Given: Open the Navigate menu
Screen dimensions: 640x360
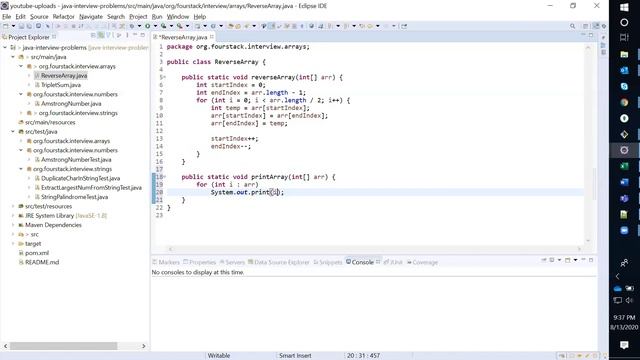Looking at the screenshot, I should click(x=91, y=17).
